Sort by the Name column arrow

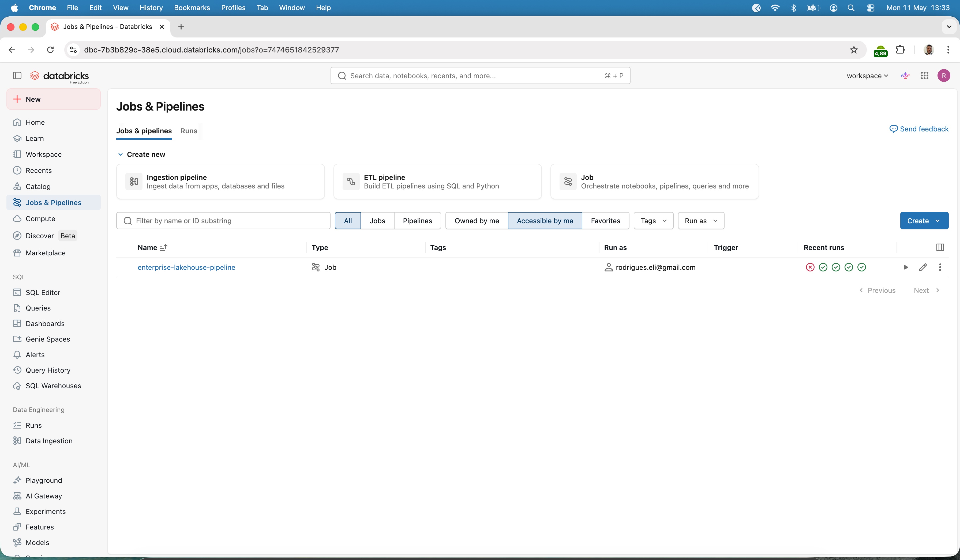163,247
